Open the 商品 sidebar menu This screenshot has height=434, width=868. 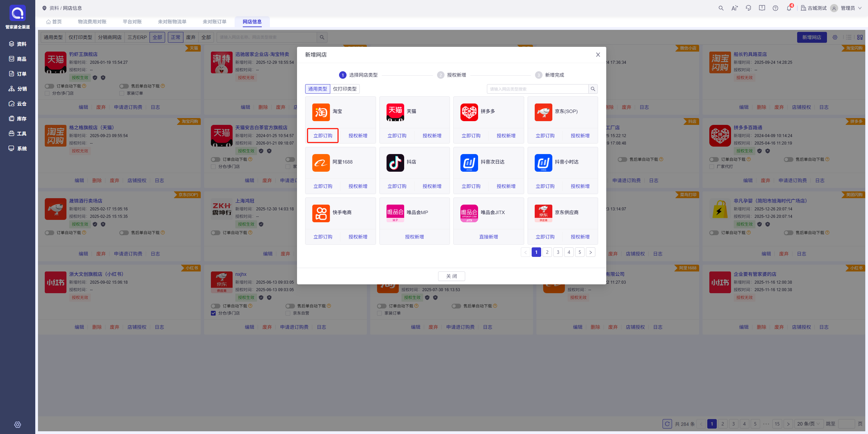[x=18, y=59]
